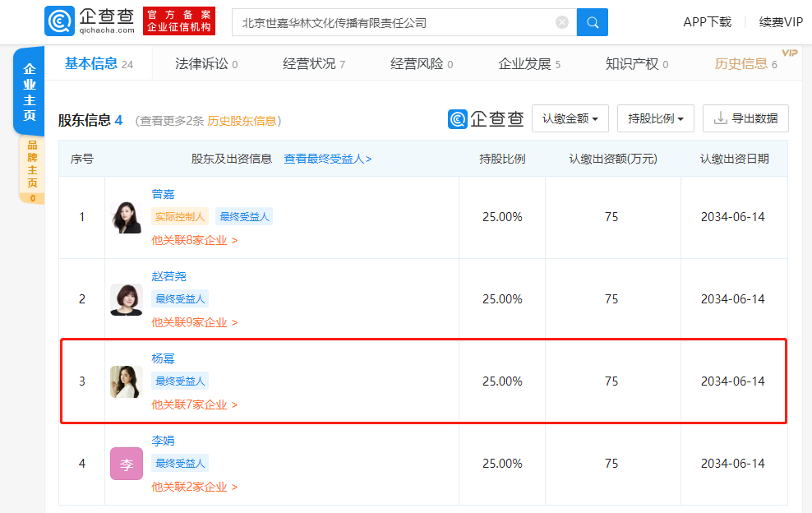This screenshot has height=513, width=812.
Task: Click 续费VIP in the header
Action: [x=781, y=22]
